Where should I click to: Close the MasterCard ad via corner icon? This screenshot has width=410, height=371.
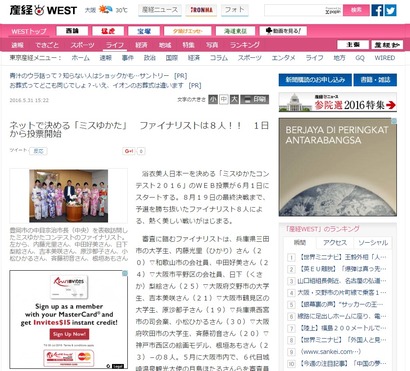click(125, 273)
